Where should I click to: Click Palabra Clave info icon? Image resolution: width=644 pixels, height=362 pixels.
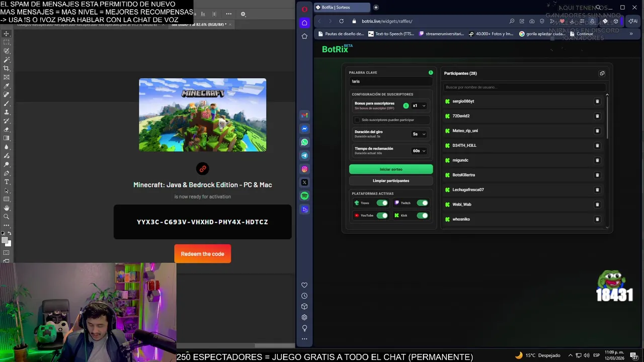431,72
